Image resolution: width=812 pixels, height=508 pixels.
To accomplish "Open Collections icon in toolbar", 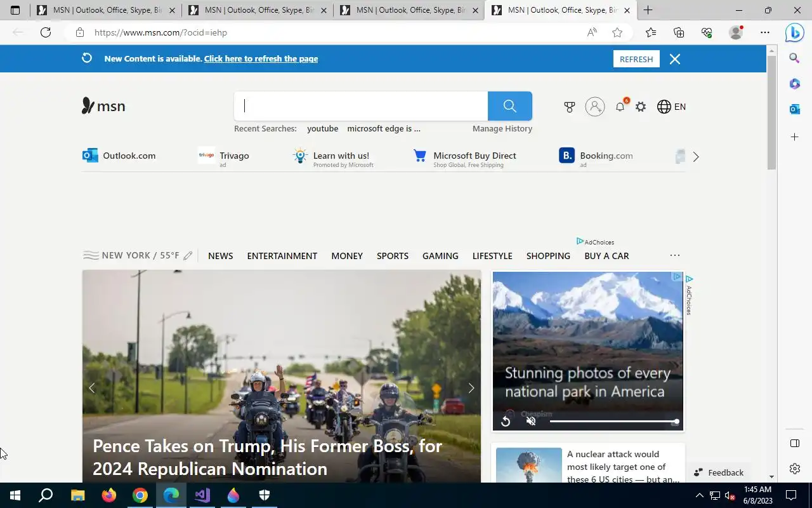I will pyautogui.click(x=679, y=32).
